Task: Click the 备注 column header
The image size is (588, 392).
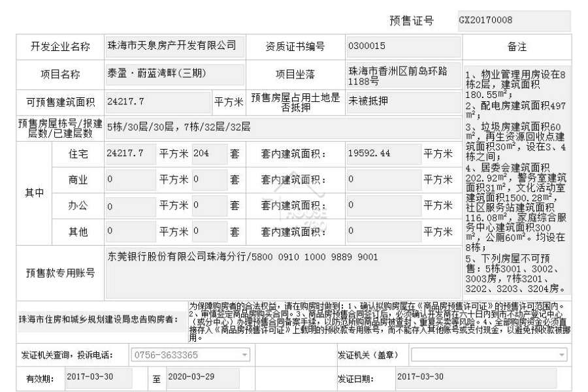Action: pyautogui.click(x=517, y=47)
